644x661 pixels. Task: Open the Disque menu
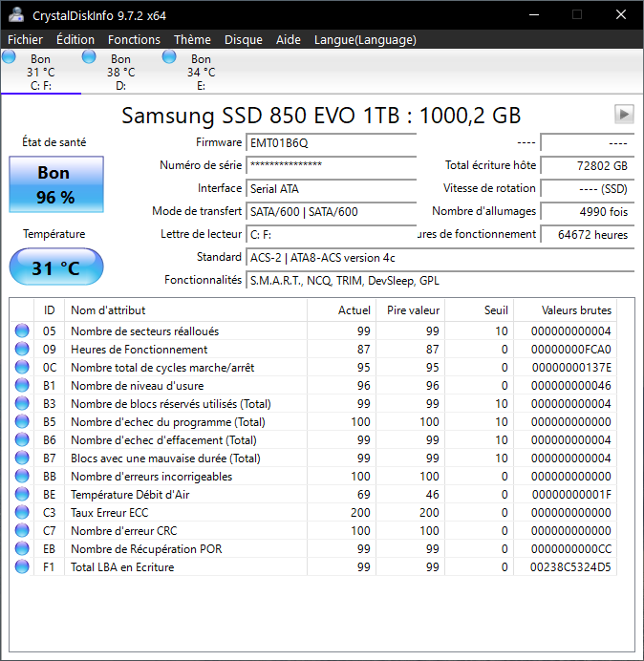244,39
